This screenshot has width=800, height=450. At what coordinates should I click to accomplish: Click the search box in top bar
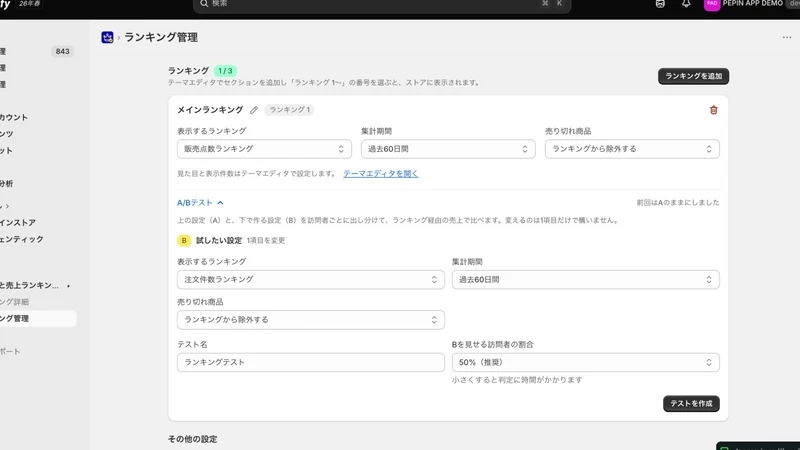click(x=382, y=5)
